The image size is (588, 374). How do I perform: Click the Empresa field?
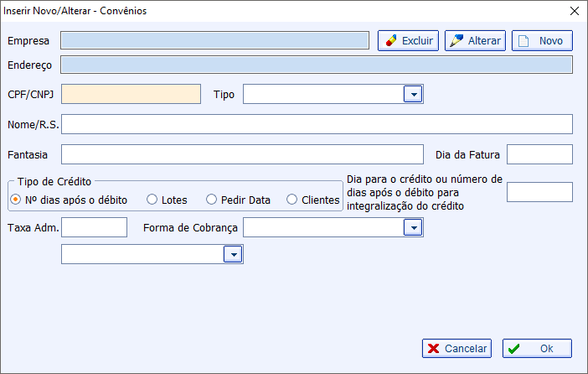[215, 40]
